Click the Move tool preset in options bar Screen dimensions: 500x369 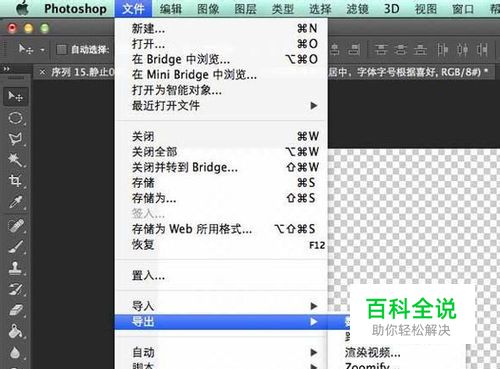coord(25,50)
